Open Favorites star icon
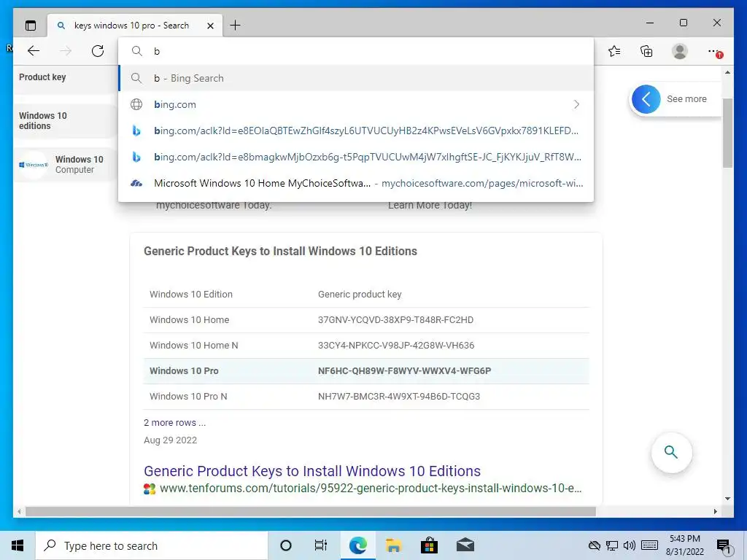The height and width of the screenshot is (560, 747). coord(614,51)
